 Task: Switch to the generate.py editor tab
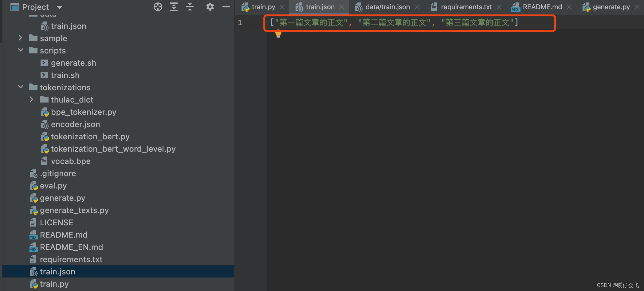(x=611, y=7)
